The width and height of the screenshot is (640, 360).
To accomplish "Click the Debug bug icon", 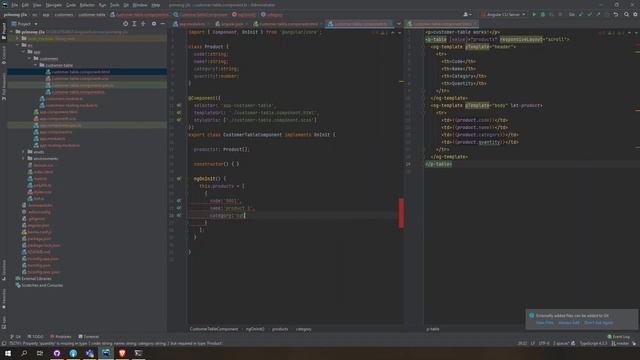I will pyautogui.click(x=543, y=14).
